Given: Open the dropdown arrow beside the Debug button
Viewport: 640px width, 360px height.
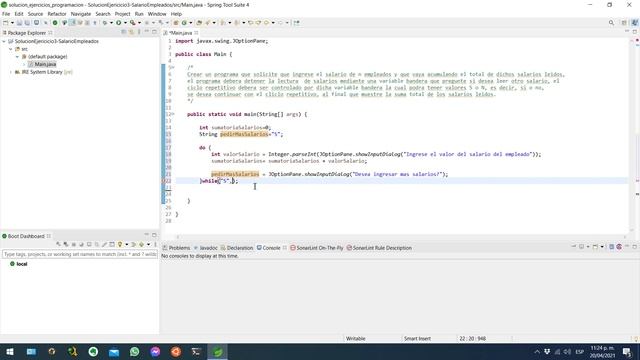Looking at the screenshot, I should pos(111,23).
